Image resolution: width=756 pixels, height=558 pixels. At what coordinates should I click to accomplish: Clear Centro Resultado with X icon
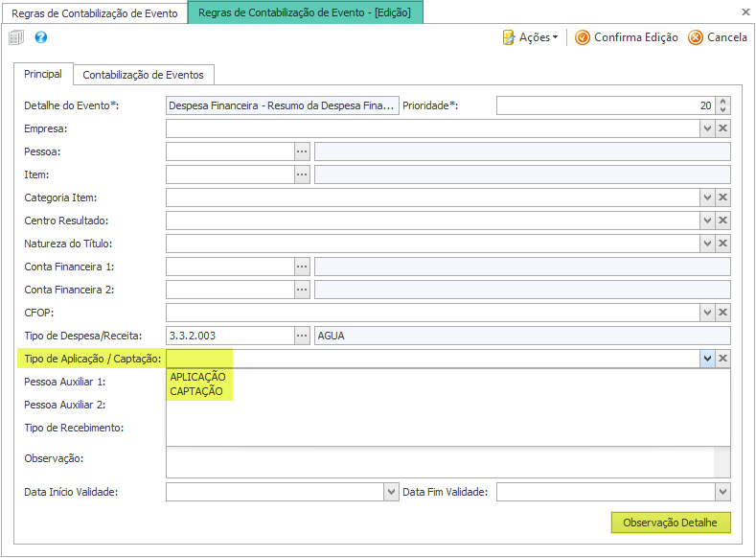722,221
